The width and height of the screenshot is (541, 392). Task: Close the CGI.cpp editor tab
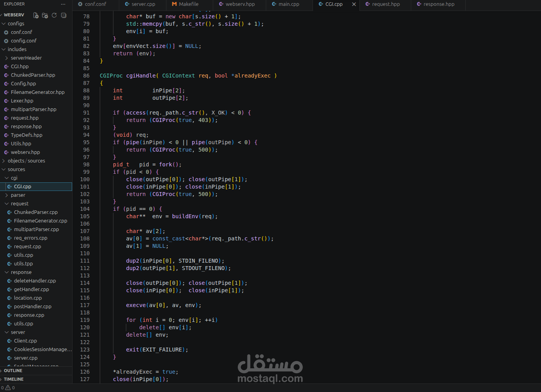pyautogui.click(x=354, y=4)
